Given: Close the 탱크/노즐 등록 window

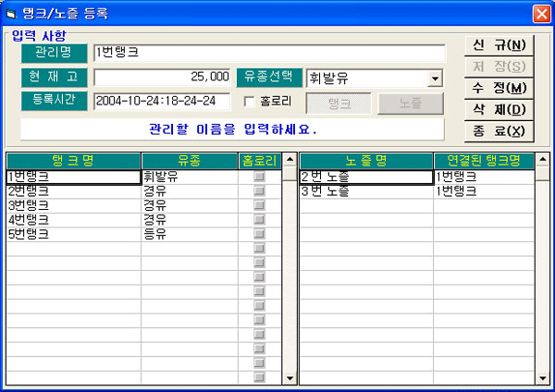Looking at the screenshot, I should [x=541, y=14].
